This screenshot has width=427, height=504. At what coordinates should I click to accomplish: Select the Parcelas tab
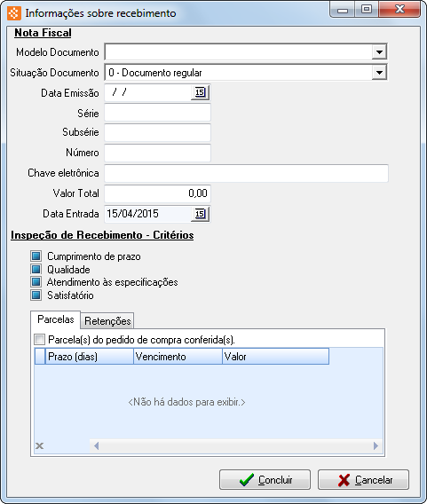coord(56,319)
